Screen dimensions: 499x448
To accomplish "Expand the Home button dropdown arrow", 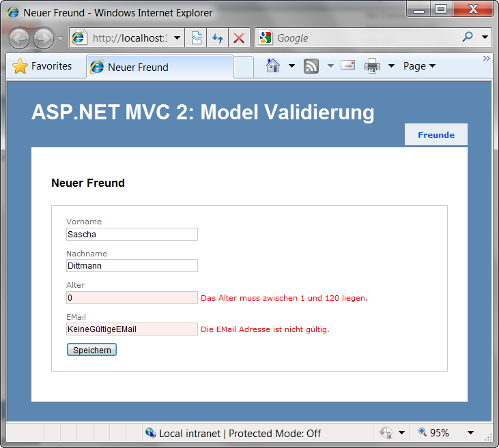I will point(291,66).
